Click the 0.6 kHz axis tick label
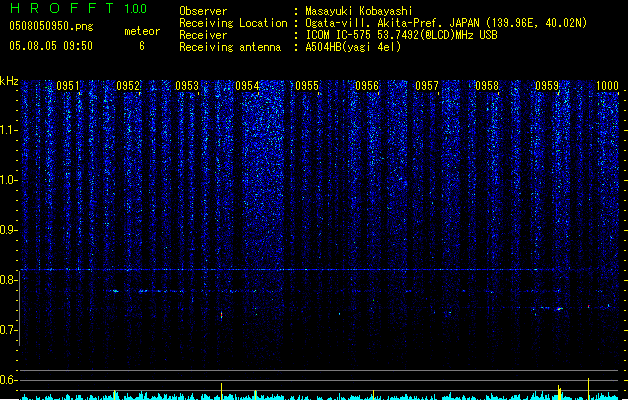629x400 pixels. point(8,380)
